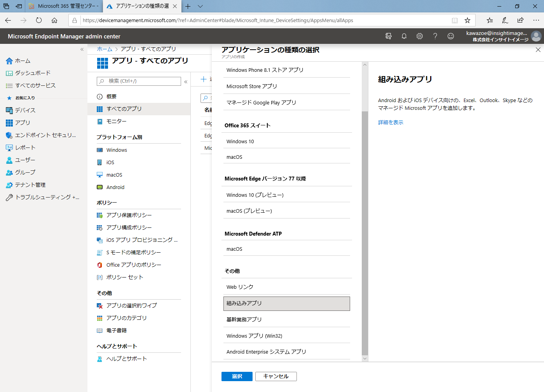This screenshot has height=392, width=544.
Task: Choose Web link (Web リンク) type
Action: (287, 287)
